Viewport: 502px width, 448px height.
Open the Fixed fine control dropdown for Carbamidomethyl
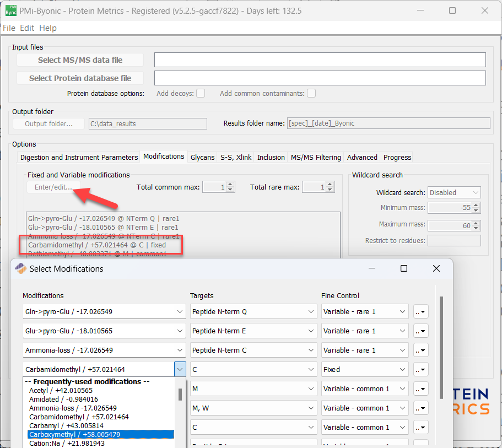click(x=364, y=369)
